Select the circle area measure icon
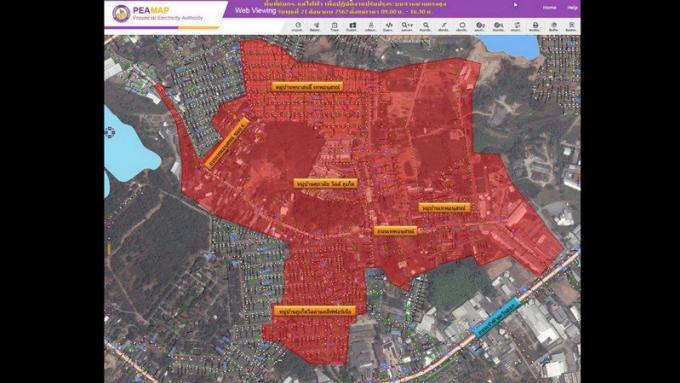Image resolution: width=680 pixels, height=383 pixels. [x=462, y=26]
